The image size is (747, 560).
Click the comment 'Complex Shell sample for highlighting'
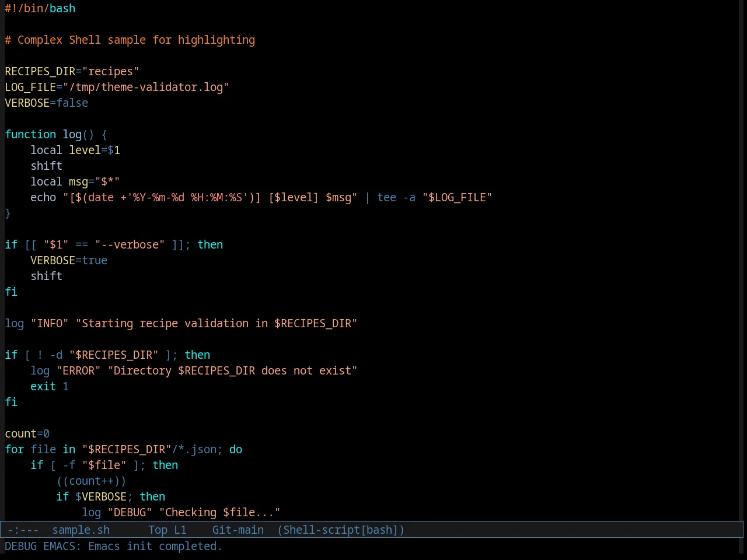[x=136, y=40]
